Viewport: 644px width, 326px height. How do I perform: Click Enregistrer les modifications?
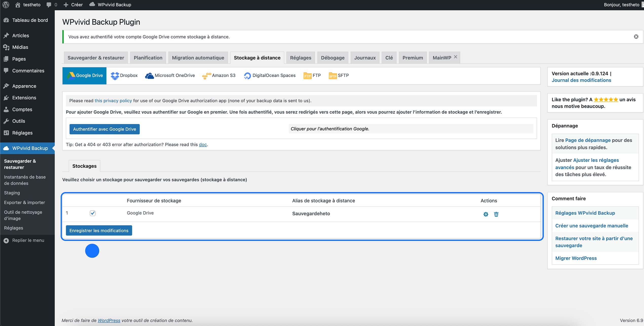coord(99,231)
